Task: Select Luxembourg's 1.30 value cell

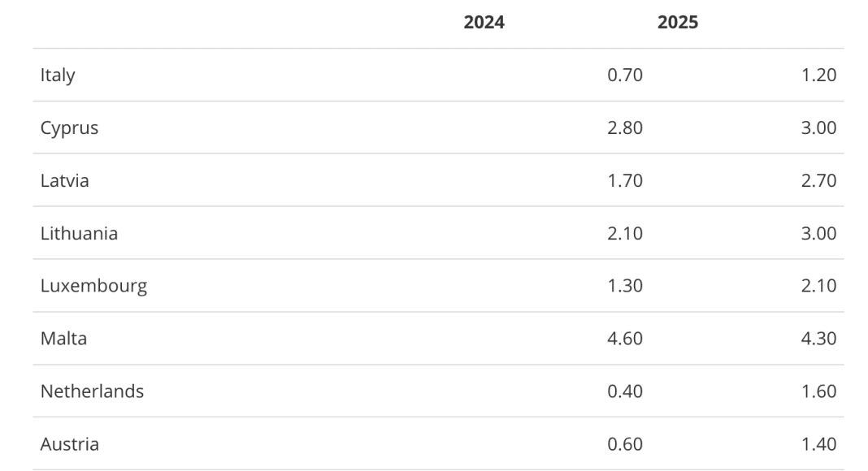Action: pyautogui.click(x=625, y=286)
